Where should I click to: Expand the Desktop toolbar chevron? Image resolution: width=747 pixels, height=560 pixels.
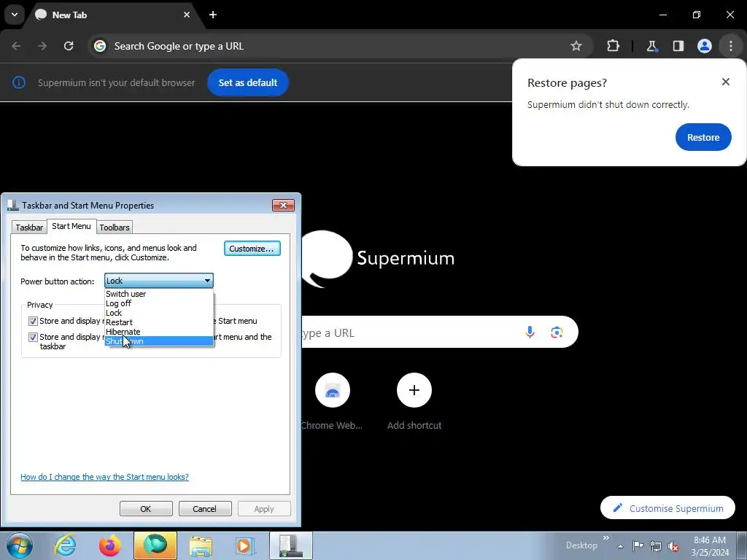click(x=605, y=537)
